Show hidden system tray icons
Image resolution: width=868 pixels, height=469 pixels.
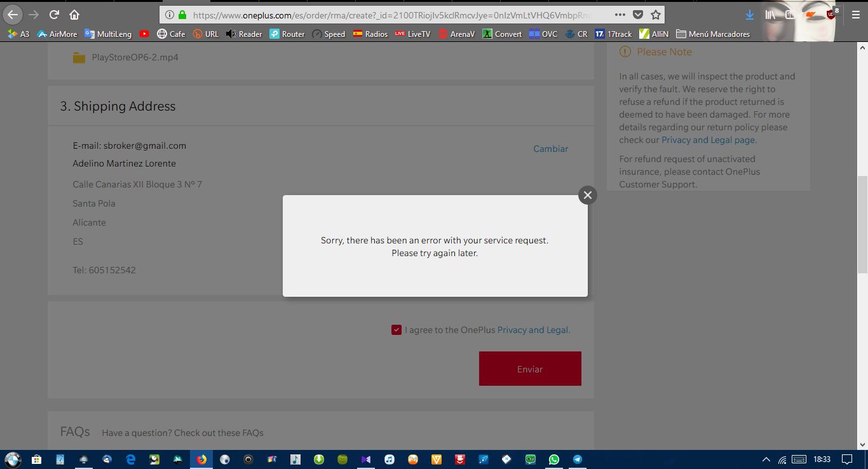tap(766, 459)
